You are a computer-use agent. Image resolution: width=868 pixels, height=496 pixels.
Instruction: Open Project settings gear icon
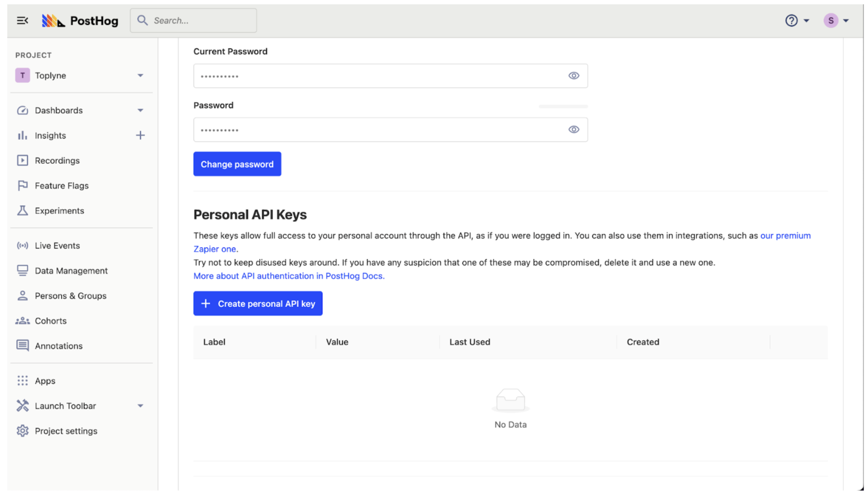(22, 431)
